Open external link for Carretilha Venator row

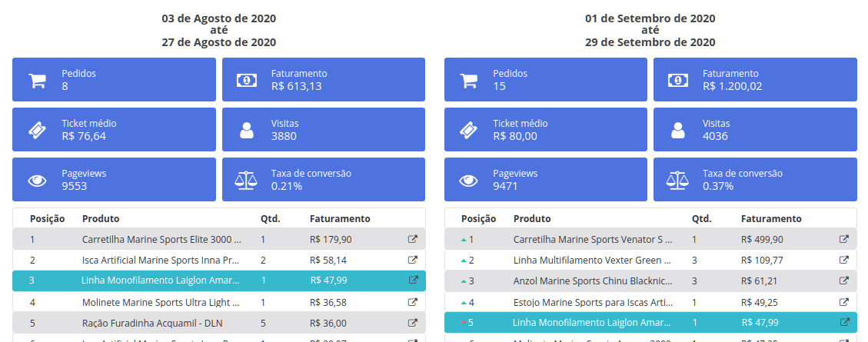coord(843,239)
